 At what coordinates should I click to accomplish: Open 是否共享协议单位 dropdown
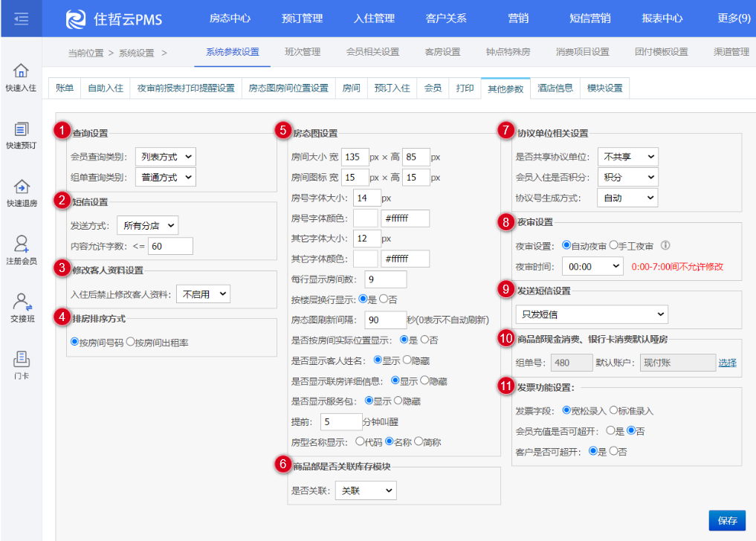[627, 157]
